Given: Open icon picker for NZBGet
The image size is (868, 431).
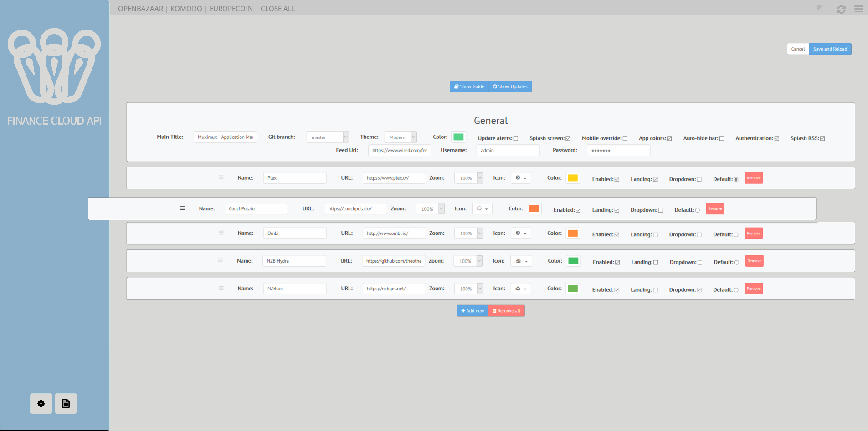Looking at the screenshot, I should [x=521, y=289].
